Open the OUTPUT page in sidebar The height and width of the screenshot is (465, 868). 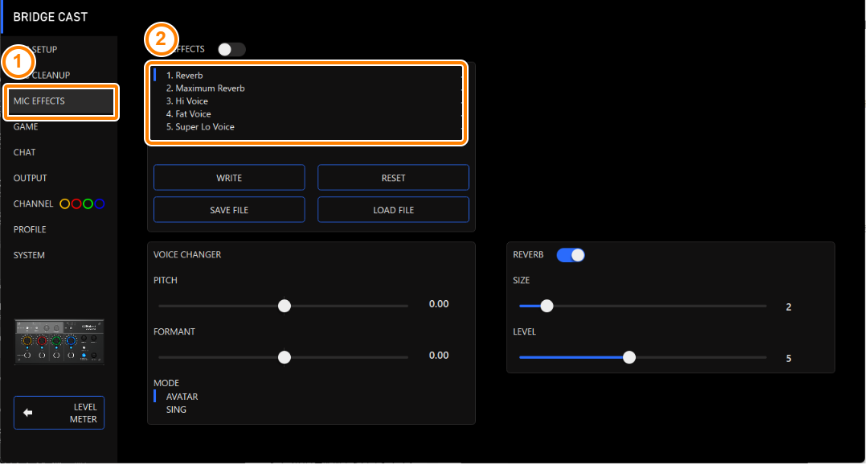pyautogui.click(x=31, y=178)
